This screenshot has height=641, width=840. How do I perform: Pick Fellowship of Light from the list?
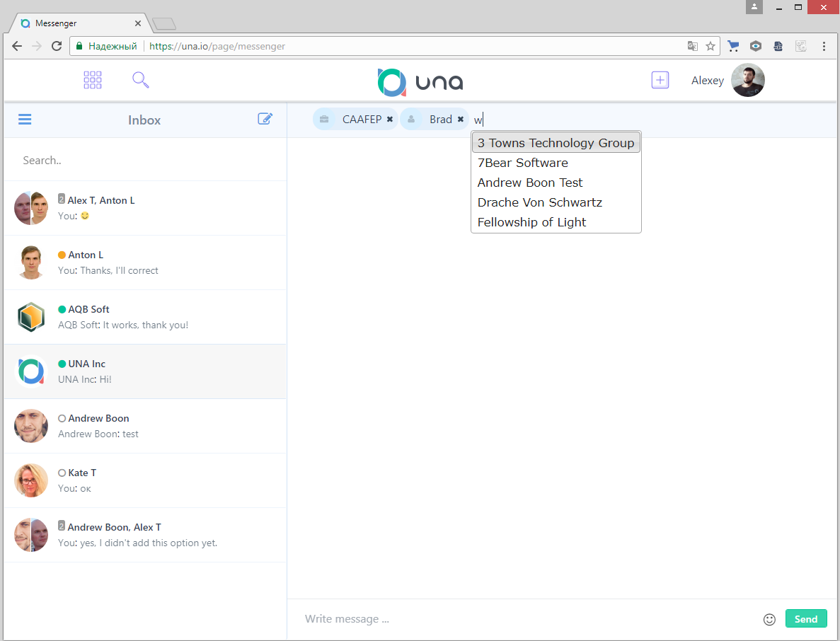(x=532, y=222)
